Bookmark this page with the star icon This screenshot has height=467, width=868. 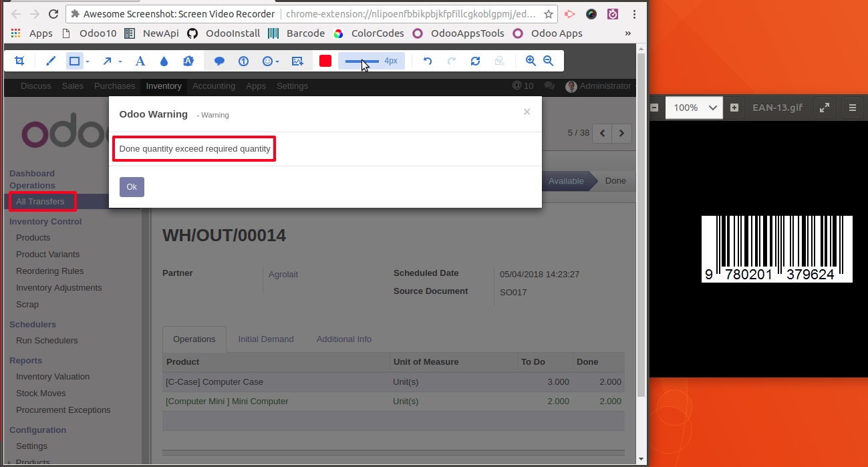coord(549,14)
